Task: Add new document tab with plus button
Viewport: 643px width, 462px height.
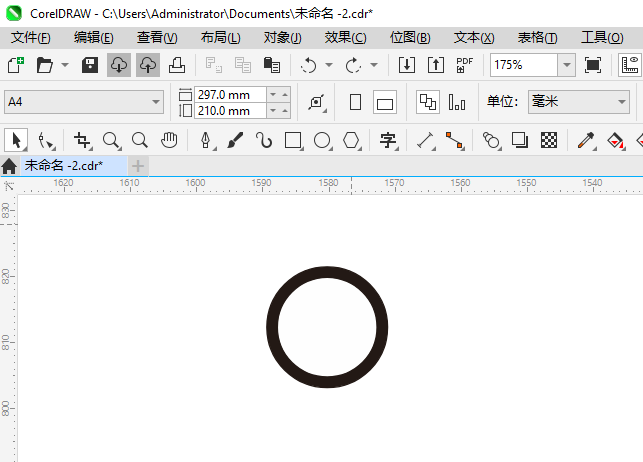Action: (138, 166)
